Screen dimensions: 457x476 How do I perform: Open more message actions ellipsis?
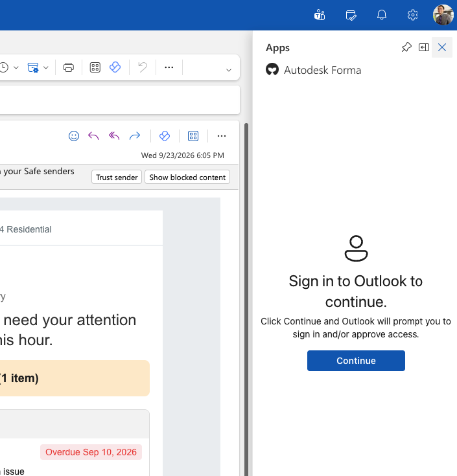pyautogui.click(x=222, y=136)
